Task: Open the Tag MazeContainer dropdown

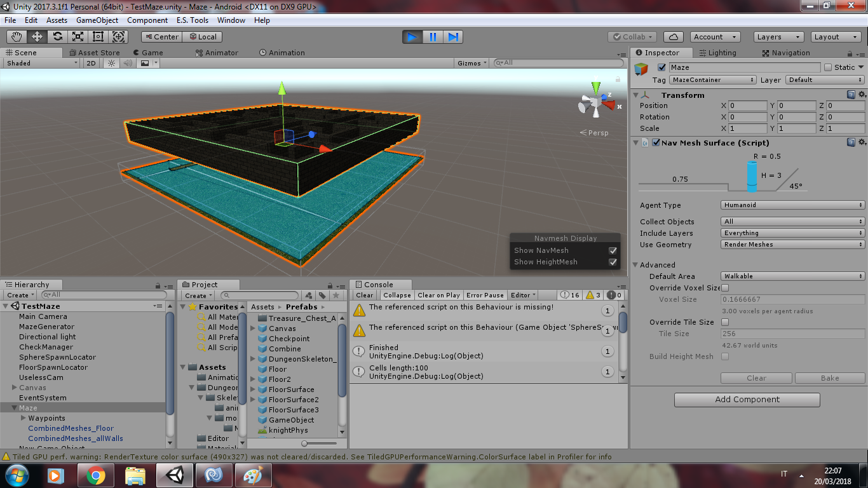Action: 713,80
